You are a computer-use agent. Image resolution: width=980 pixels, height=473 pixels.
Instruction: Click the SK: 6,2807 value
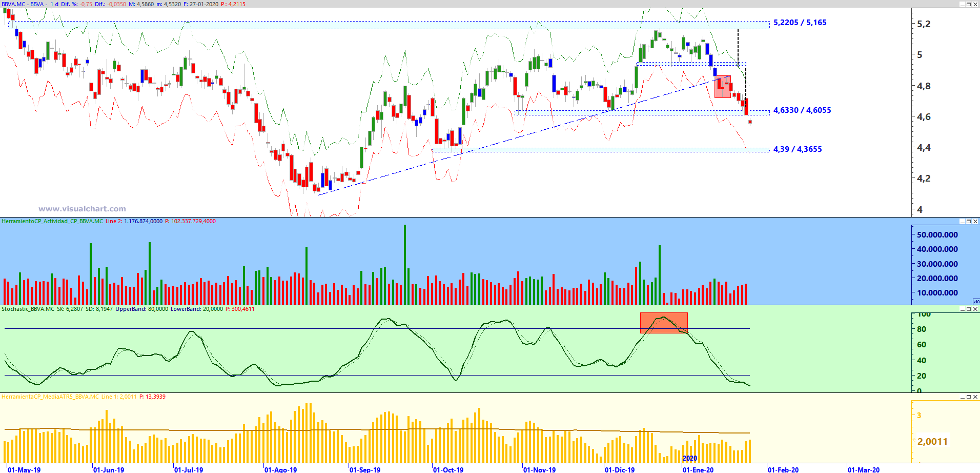(x=70, y=309)
